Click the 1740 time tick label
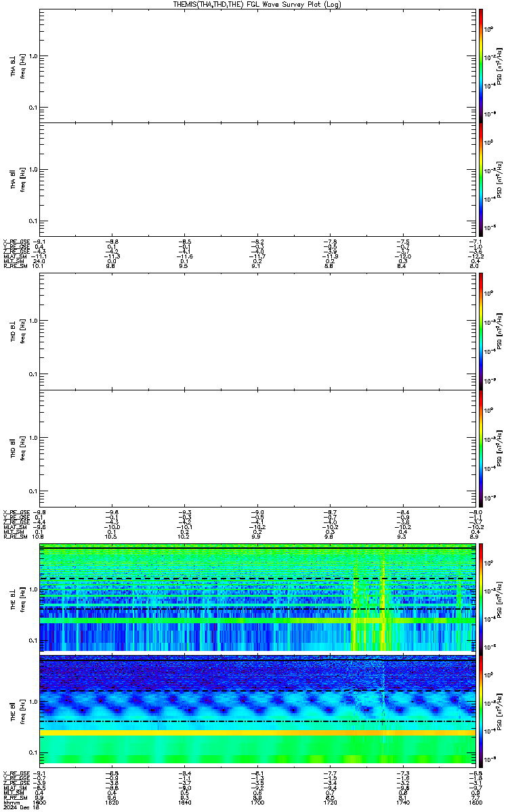Viewport: 508px width, 812px height. (402, 803)
